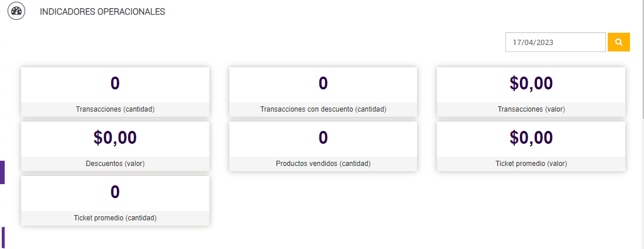Click the value above Ticket promedio (cantidad)
This screenshot has width=644, height=249.
(115, 192)
